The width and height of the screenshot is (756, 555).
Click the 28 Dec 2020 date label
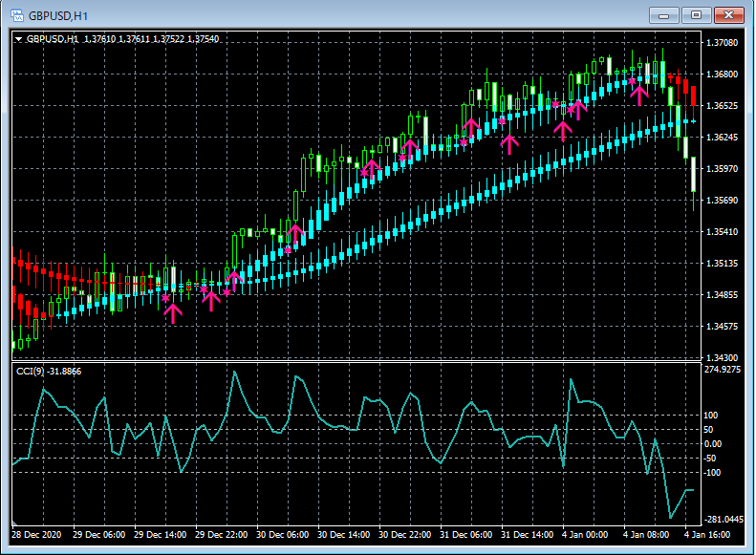coord(36,534)
